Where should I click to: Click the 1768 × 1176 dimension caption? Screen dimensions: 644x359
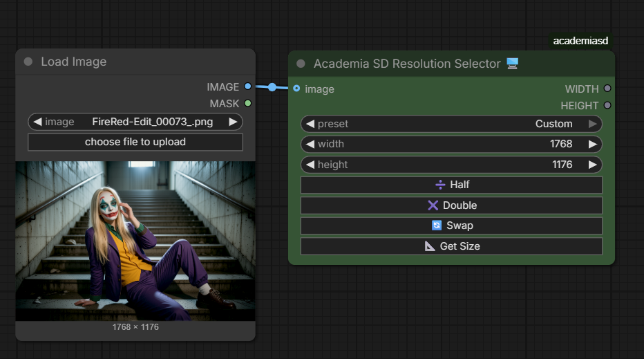(135, 327)
